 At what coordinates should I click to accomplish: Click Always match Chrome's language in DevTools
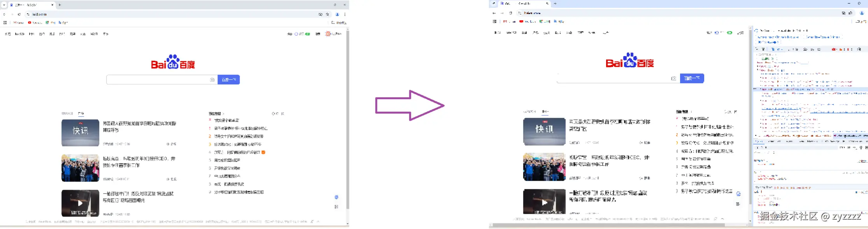[778, 37]
